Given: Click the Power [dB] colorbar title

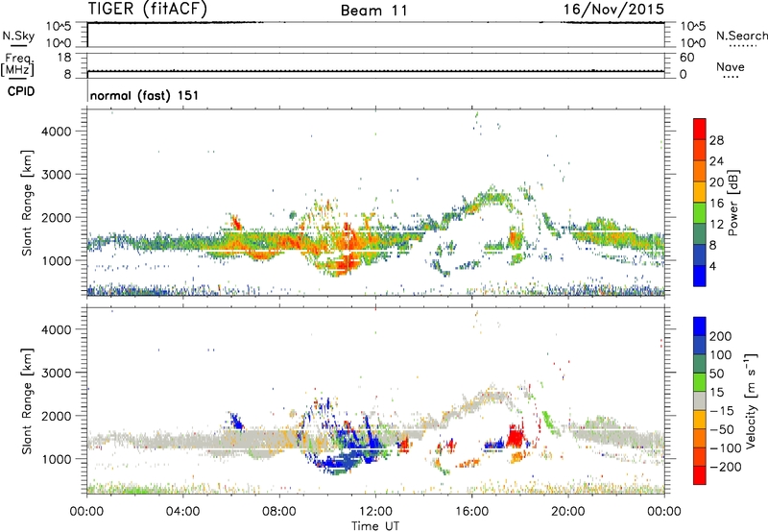Looking at the screenshot, I should (732, 203).
